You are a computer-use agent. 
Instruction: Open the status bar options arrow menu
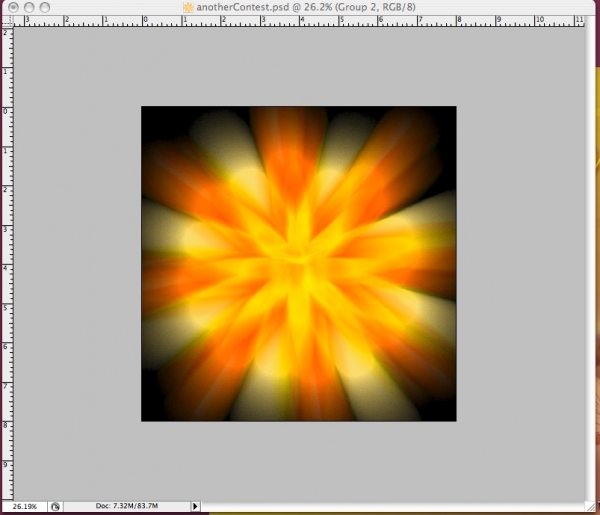[195, 506]
